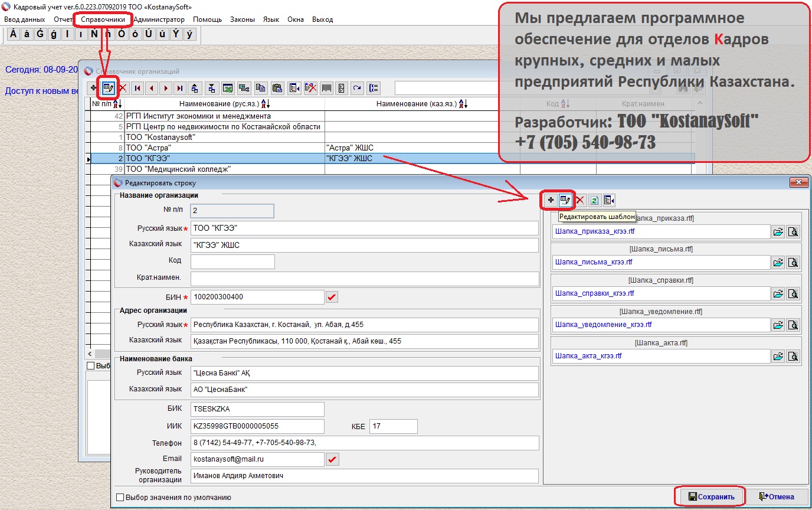This screenshot has height=510, width=812.
Task: Insert the Ń character from the letter bar
Action: (x=94, y=34)
